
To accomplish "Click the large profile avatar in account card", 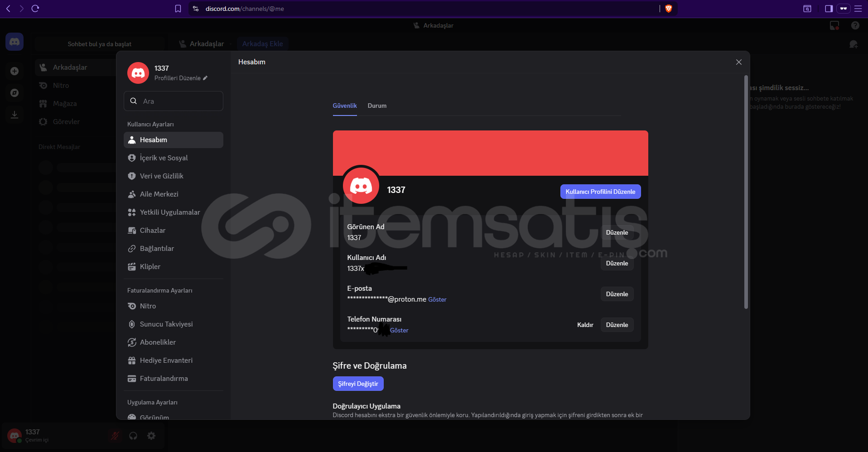I will [361, 186].
